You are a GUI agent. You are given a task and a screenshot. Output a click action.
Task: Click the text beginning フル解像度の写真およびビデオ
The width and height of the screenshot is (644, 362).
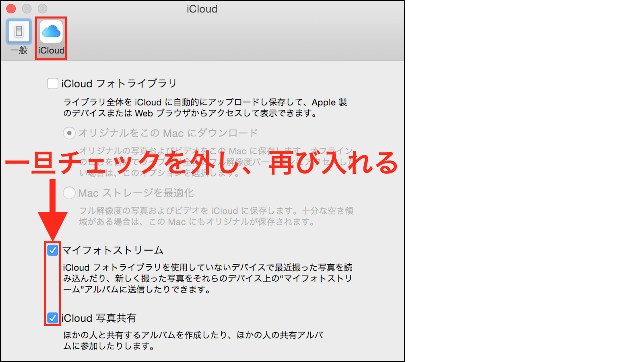click(216, 216)
